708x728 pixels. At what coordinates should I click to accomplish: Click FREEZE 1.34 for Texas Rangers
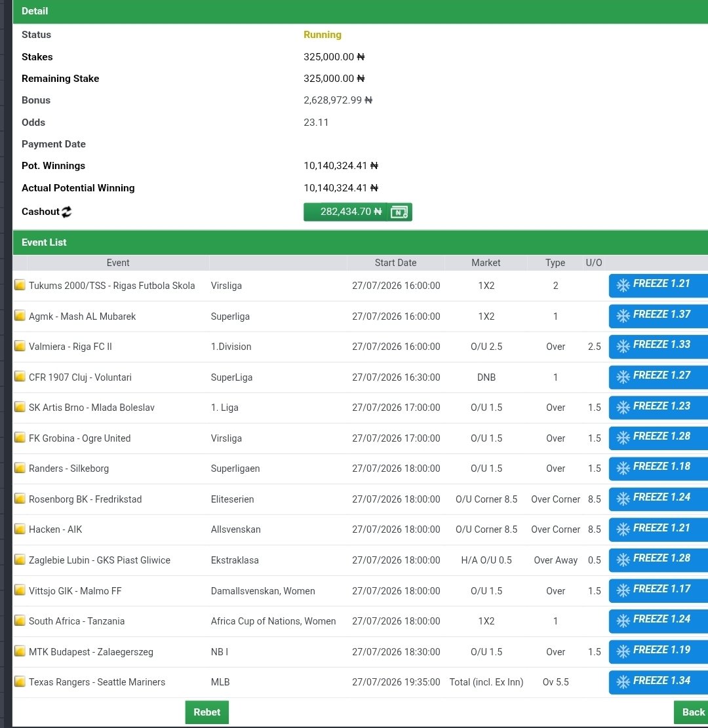click(x=658, y=681)
